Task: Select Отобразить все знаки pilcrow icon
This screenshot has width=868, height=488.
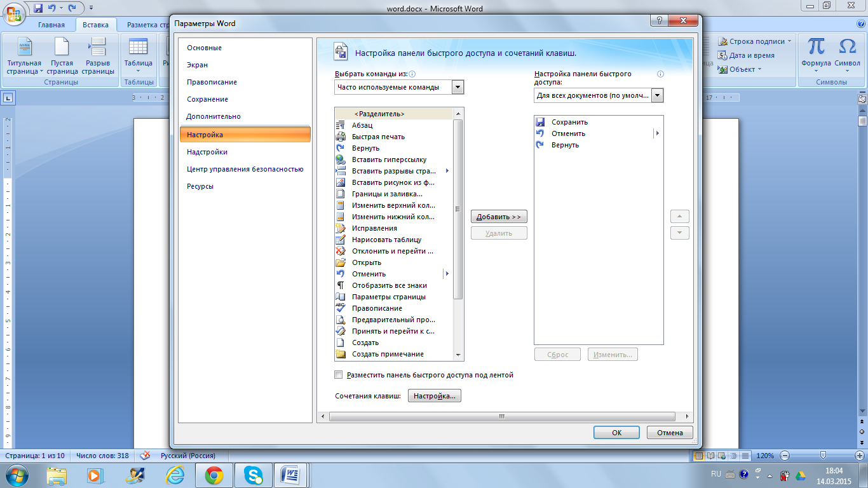Action: [x=340, y=285]
